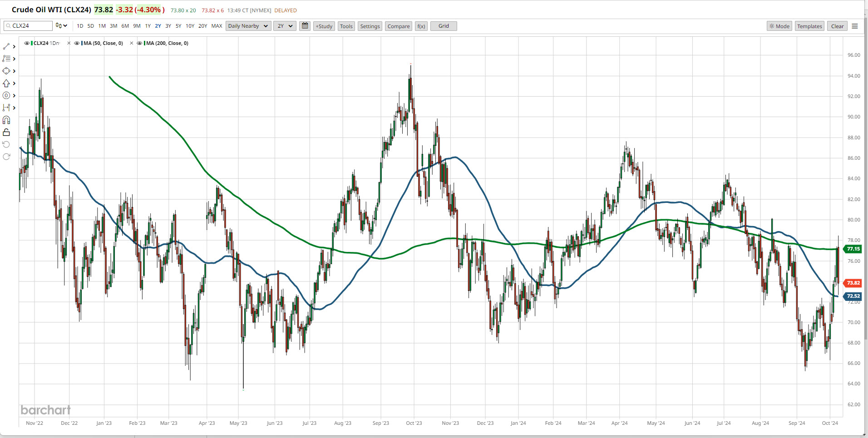Click the Compare button
The height and width of the screenshot is (438, 868).
(x=399, y=26)
